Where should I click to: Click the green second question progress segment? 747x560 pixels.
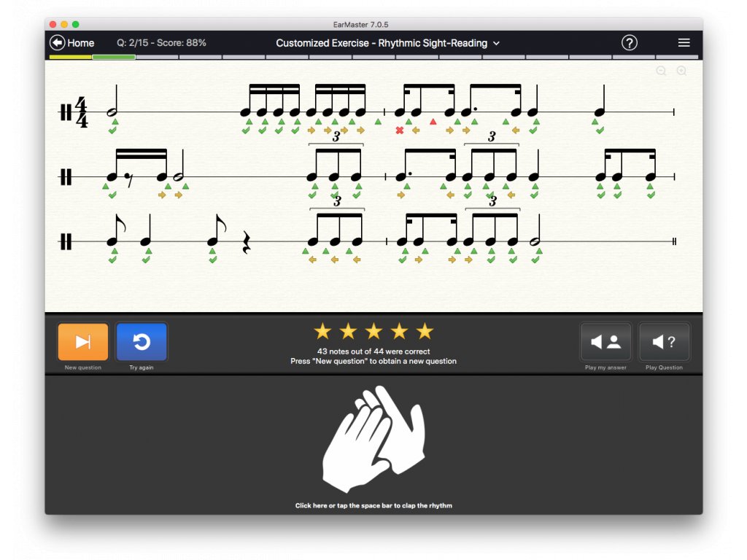coord(114,57)
